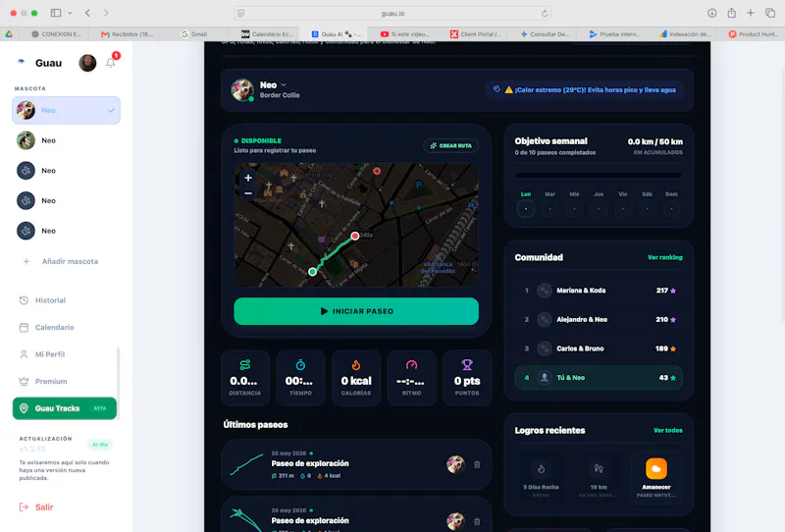
Task: Click Tú & Neo ranking row
Action: [599, 378]
